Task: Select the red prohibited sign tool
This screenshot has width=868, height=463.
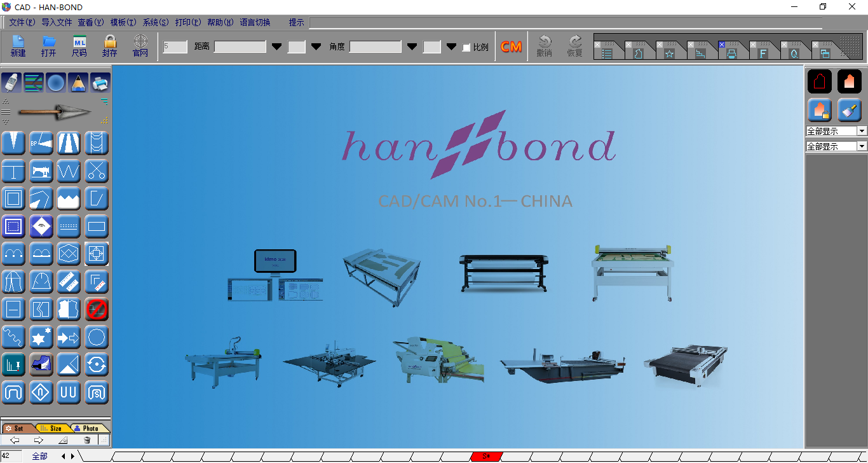Action: pos(97,309)
